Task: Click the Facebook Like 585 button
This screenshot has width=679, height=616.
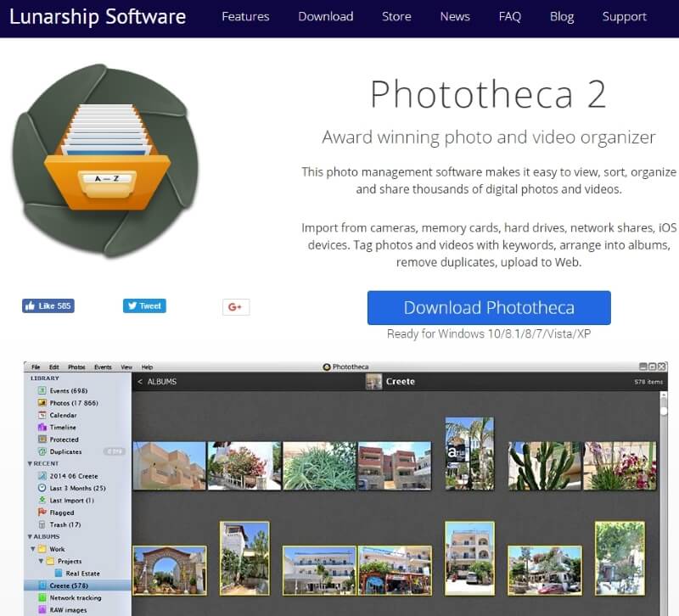Action: 48,305
